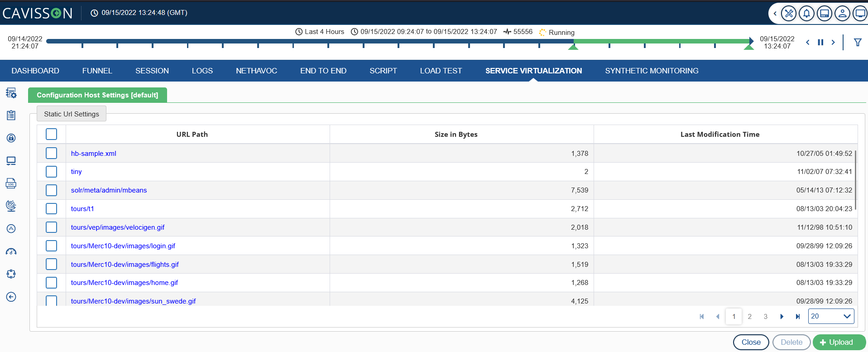The image size is (868, 352).
Task: Collapse the header icon tray arrow
Action: point(775,13)
